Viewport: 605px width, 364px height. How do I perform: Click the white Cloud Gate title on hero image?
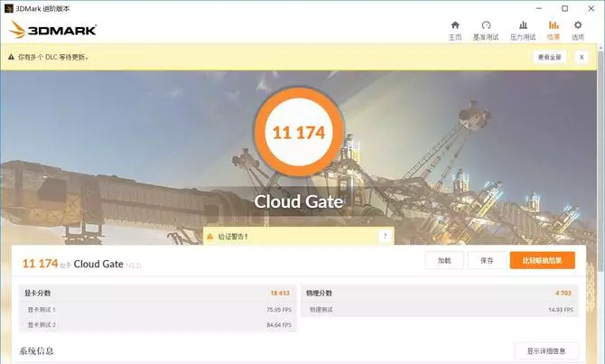point(298,201)
